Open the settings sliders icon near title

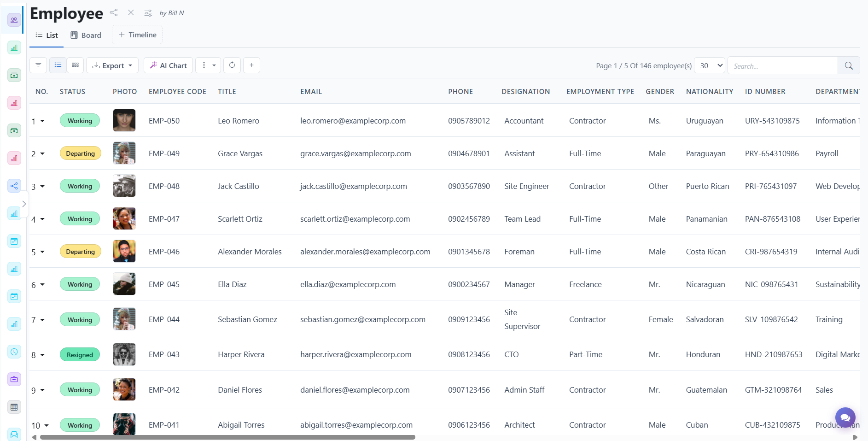coord(148,13)
